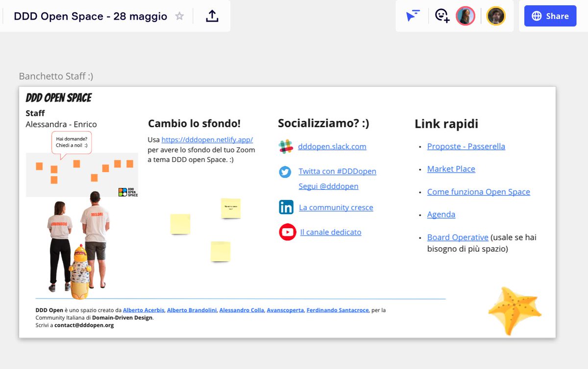Open the Proposte - Passerella link

(x=465, y=146)
